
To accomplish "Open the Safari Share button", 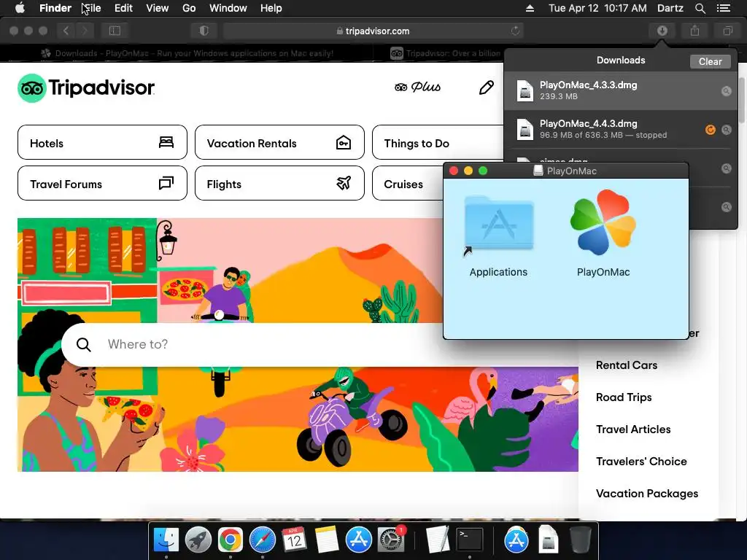I will 694,31.
